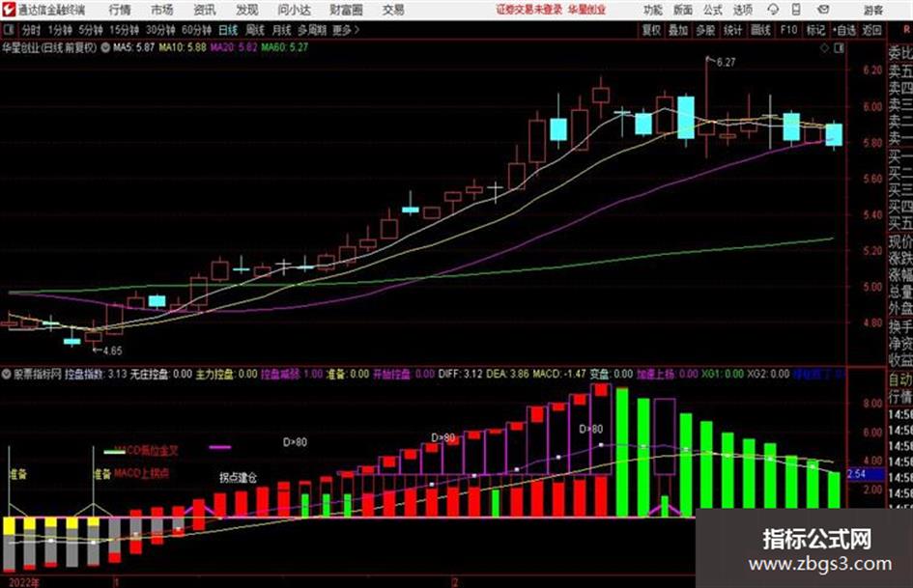Click the 8.00 sub-chart axis label

872,404
